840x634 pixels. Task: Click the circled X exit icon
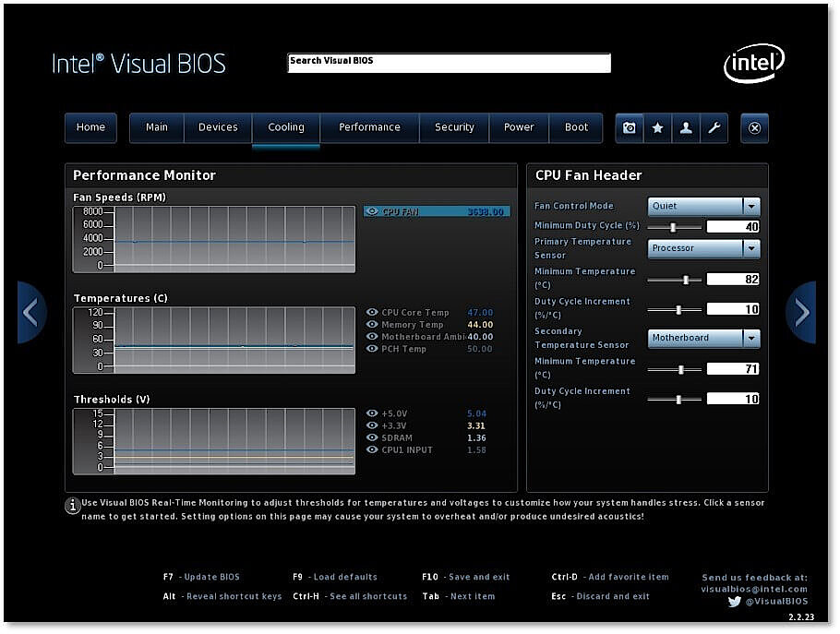click(754, 128)
